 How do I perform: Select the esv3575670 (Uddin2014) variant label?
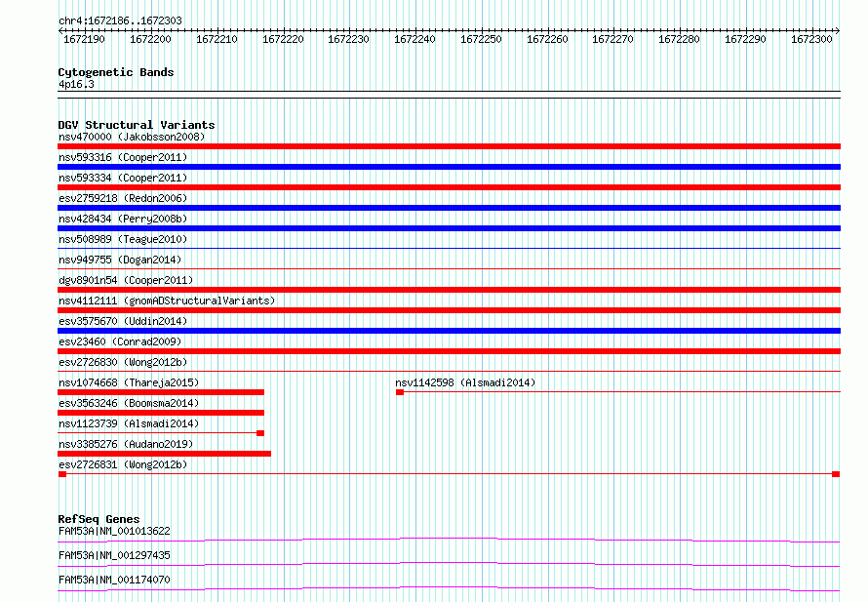(123, 321)
